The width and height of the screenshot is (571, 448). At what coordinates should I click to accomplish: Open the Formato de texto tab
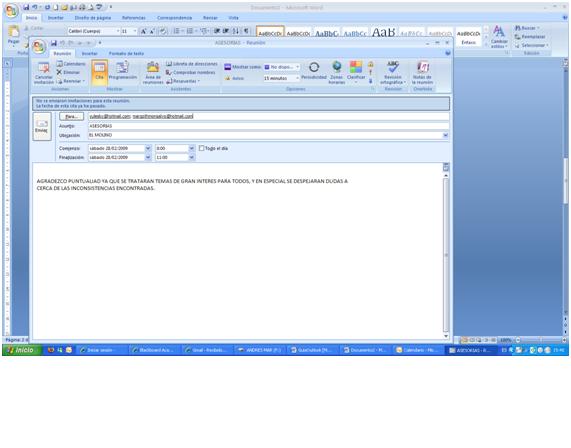pyautogui.click(x=126, y=53)
